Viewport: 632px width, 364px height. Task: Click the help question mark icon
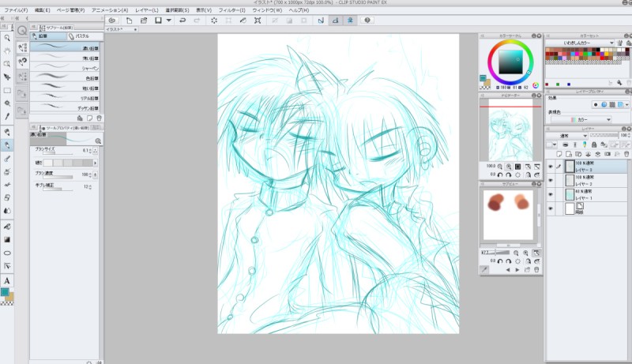(367, 20)
